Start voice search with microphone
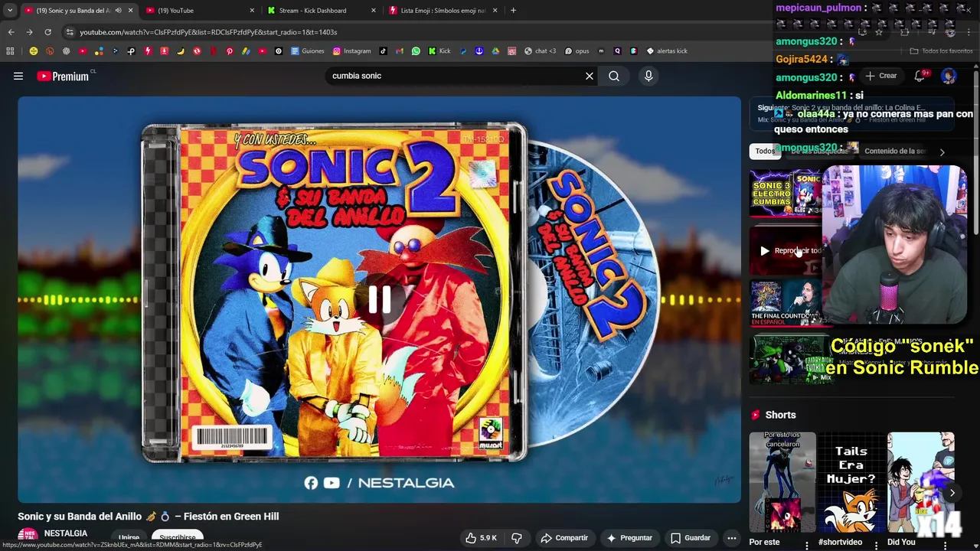Viewport: 980px width, 551px height. (x=648, y=76)
